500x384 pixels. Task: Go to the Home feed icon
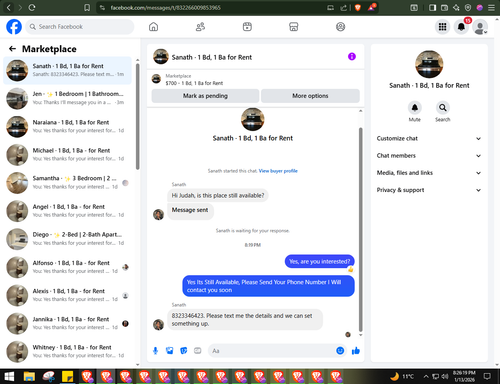coord(153,27)
